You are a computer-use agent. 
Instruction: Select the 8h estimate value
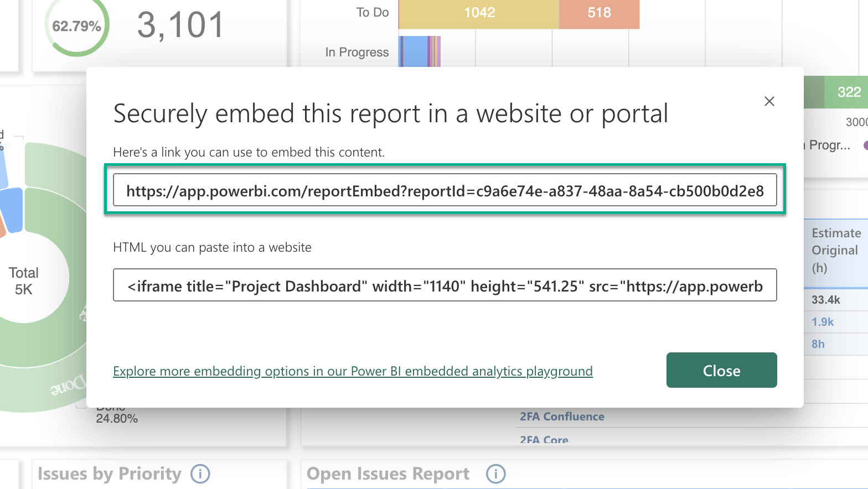click(x=818, y=344)
